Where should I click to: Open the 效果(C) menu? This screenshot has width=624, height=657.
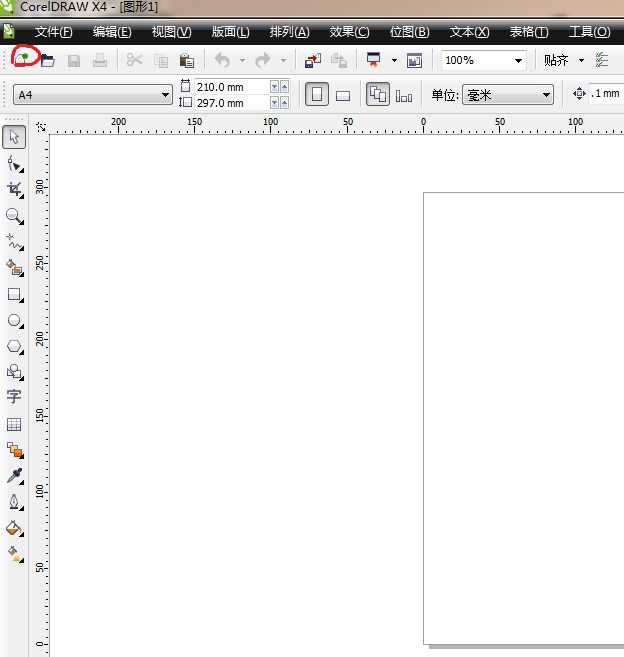[349, 32]
